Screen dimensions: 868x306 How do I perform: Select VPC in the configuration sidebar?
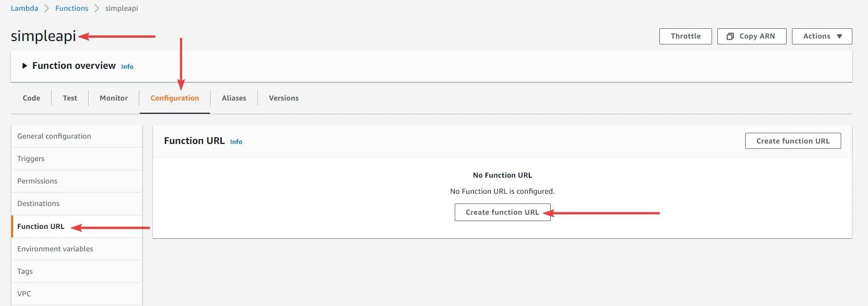24,293
